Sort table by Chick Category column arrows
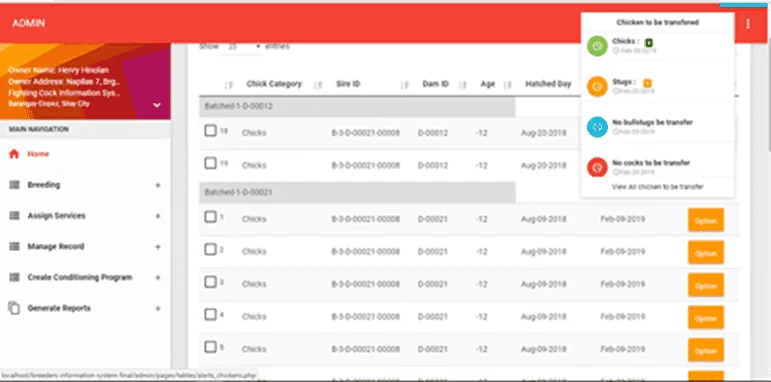The width and height of the screenshot is (771, 382). pos(318,85)
